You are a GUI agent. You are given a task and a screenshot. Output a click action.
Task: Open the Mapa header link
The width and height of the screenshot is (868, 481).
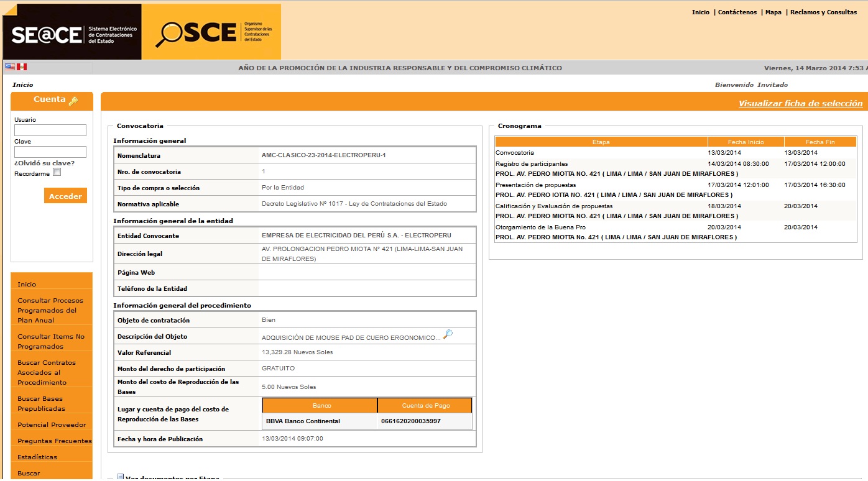coord(773,12)
